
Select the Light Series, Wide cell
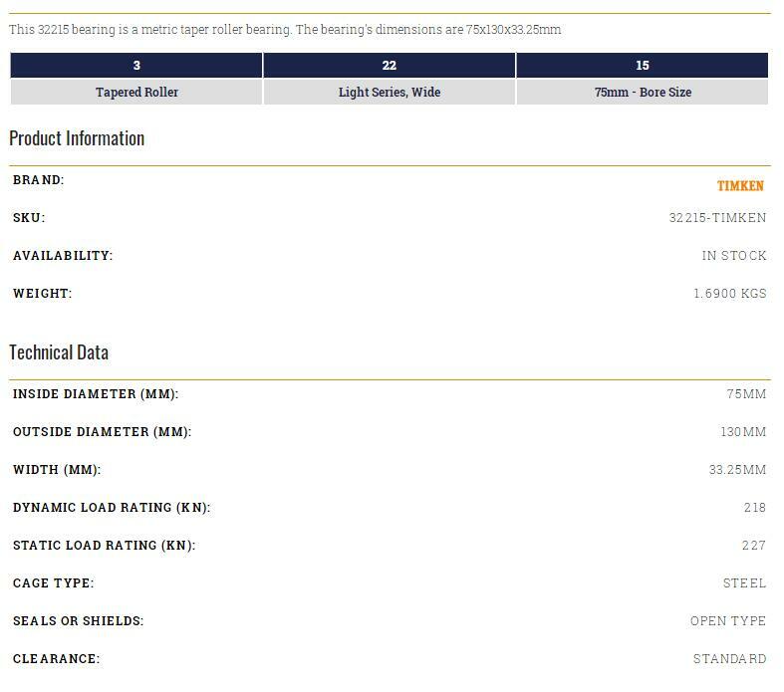390,93
